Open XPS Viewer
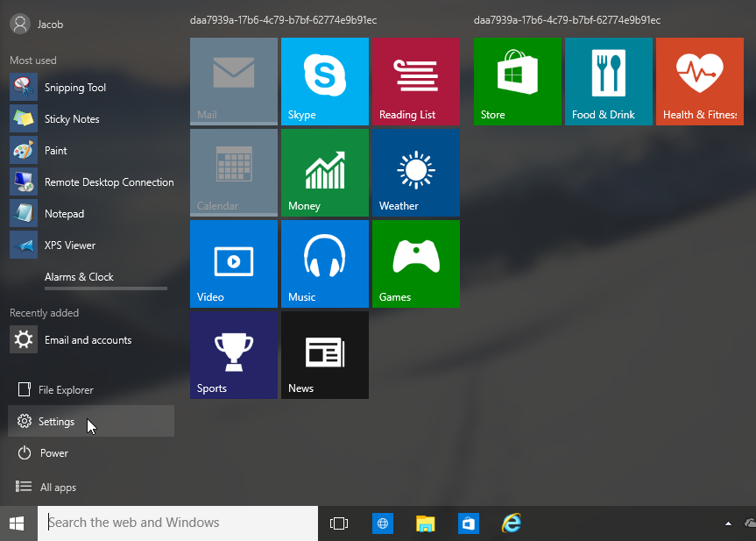The image size is (756, 541). [x=92, y=246]
